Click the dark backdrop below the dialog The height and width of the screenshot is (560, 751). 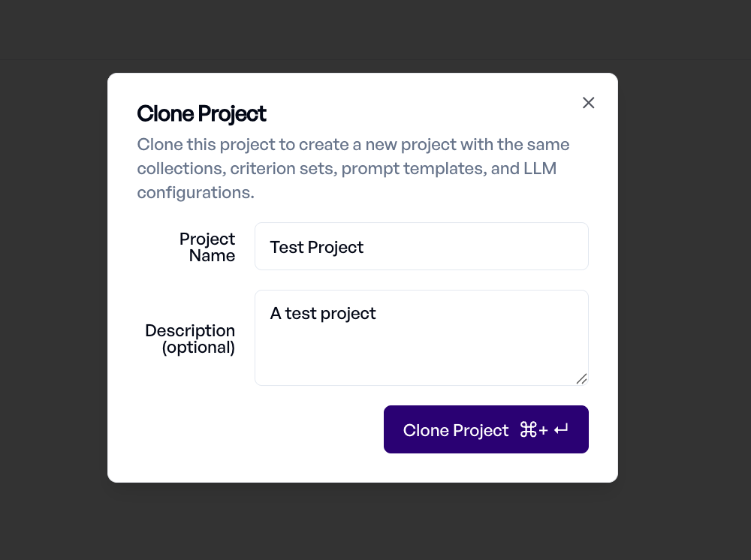pos(363,522)
